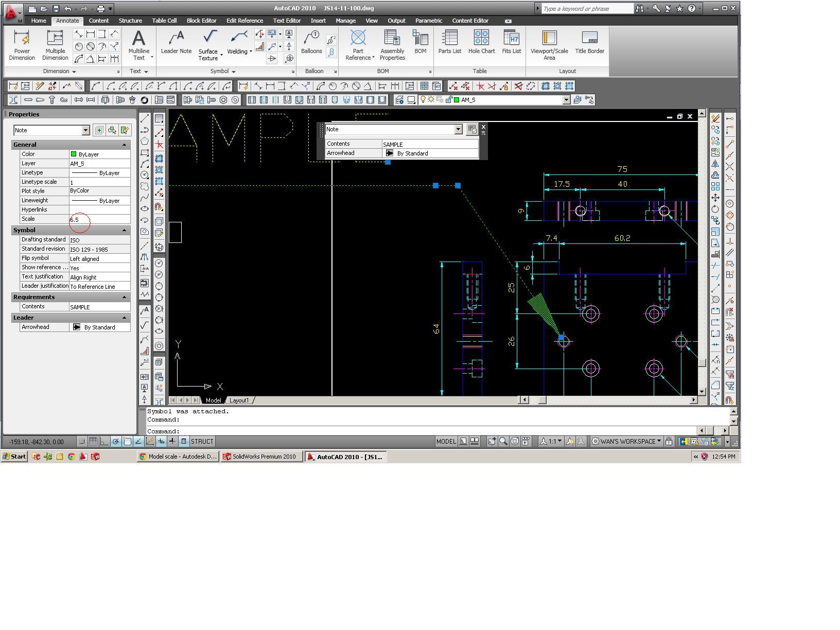This screenshot has height=630, width=840.
Task: Click the ByLayer green color swatch
Action: [x=73, y=154]
